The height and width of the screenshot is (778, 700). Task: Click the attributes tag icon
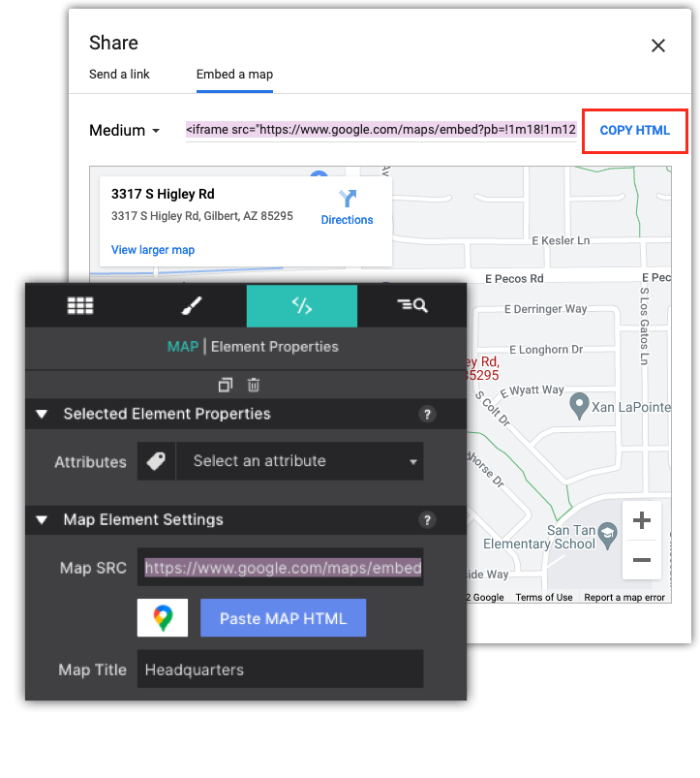coord(156,461)
